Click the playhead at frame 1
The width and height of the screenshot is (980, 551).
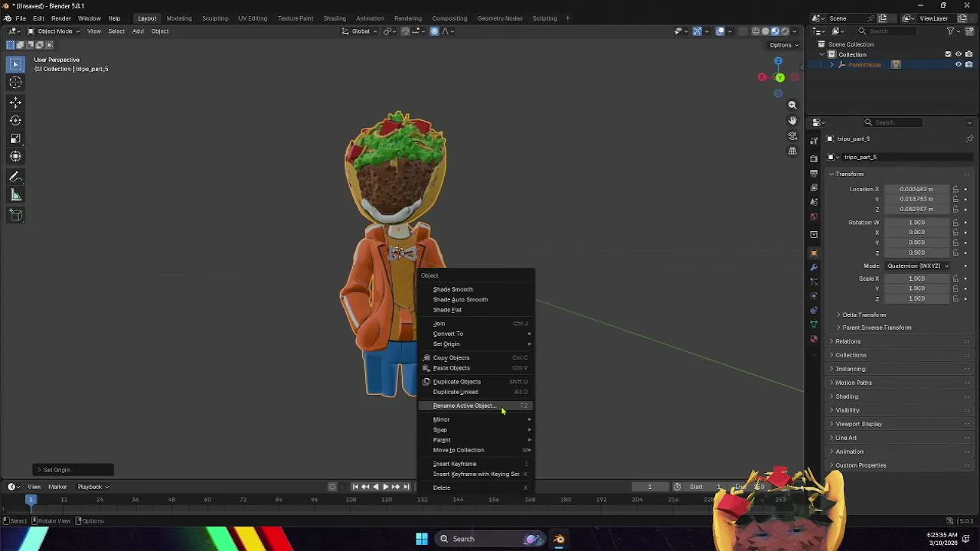click(x=31, y=500)
